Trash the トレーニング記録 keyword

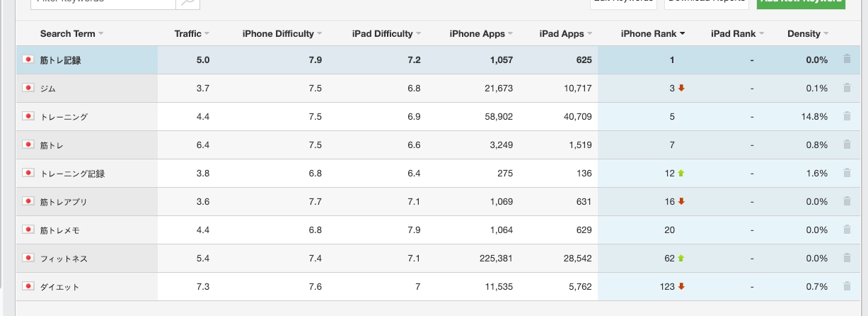tap(847, 173)
